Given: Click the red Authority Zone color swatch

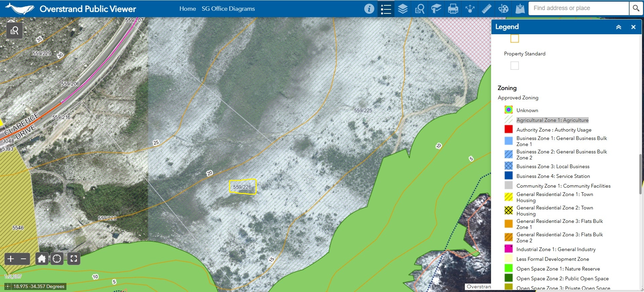Looking at the screenshot, I should click(508, 130).
